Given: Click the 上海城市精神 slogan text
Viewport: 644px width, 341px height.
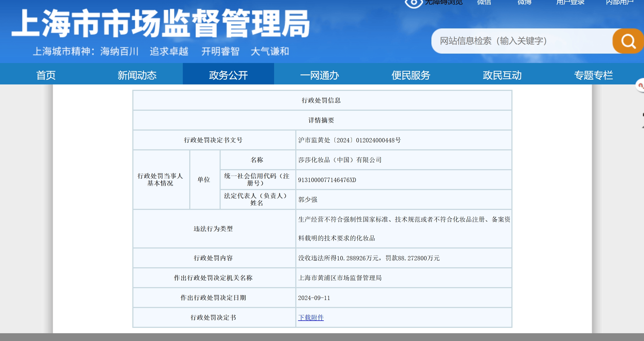Looking at the screenshot, I should pos(161,51).
